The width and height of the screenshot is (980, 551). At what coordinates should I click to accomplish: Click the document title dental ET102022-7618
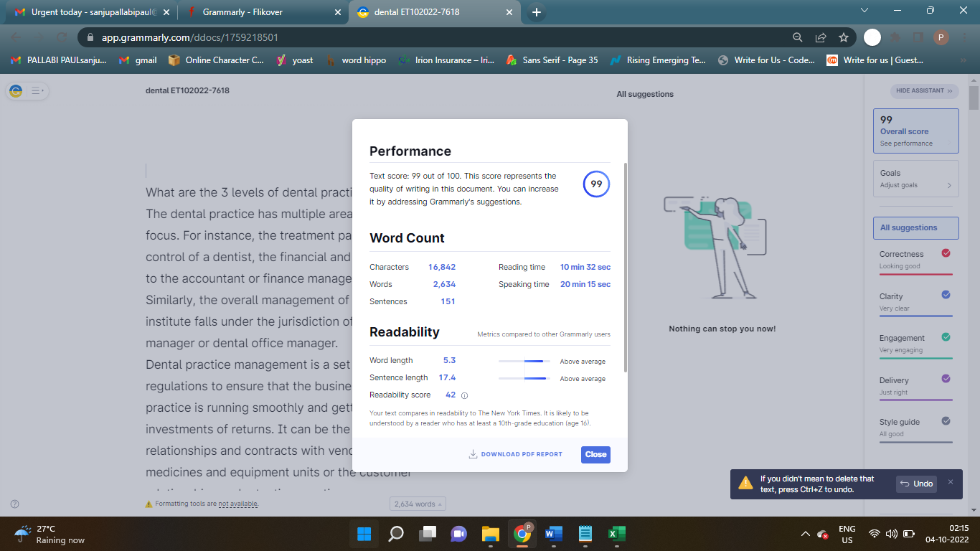[187, 90]
